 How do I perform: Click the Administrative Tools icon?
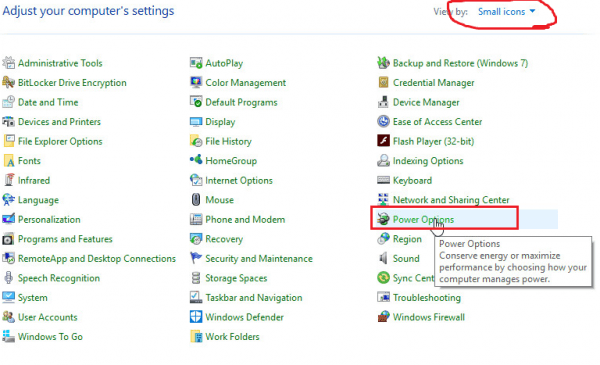point(8,63)
